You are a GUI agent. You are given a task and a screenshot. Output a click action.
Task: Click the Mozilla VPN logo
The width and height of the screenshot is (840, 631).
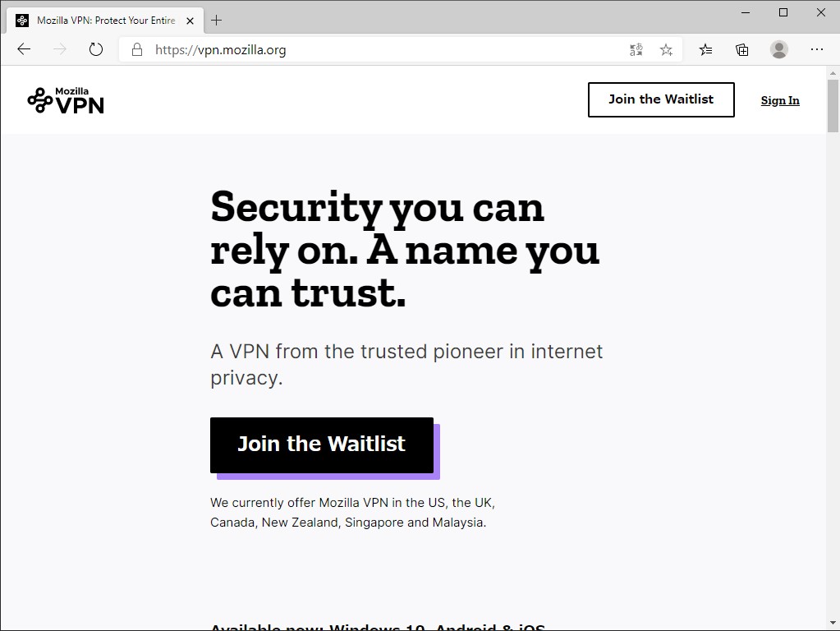click(x=65, y=99)
